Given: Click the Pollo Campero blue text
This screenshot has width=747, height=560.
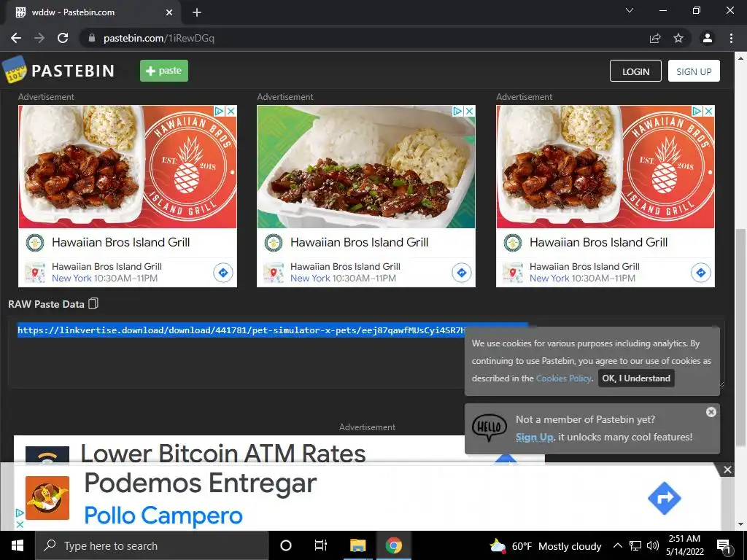Looking at the screenshot, I should click(163, 516).
